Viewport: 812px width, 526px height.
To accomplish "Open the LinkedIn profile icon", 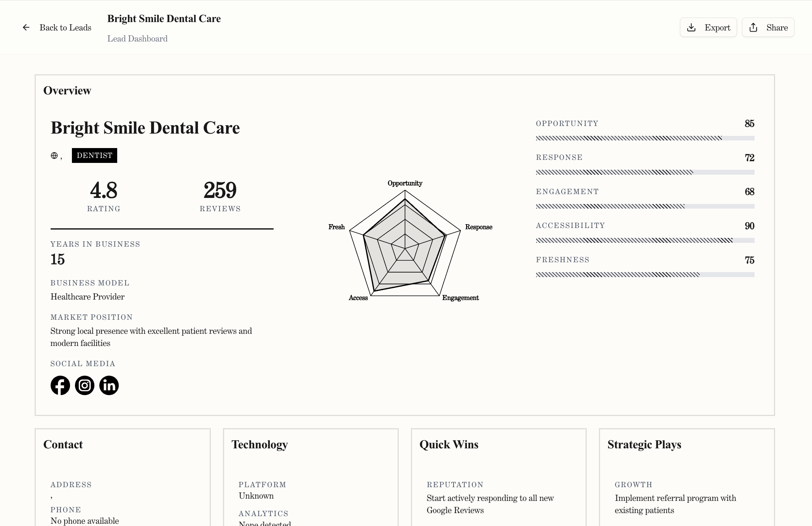I will click(x=109, y=385).
